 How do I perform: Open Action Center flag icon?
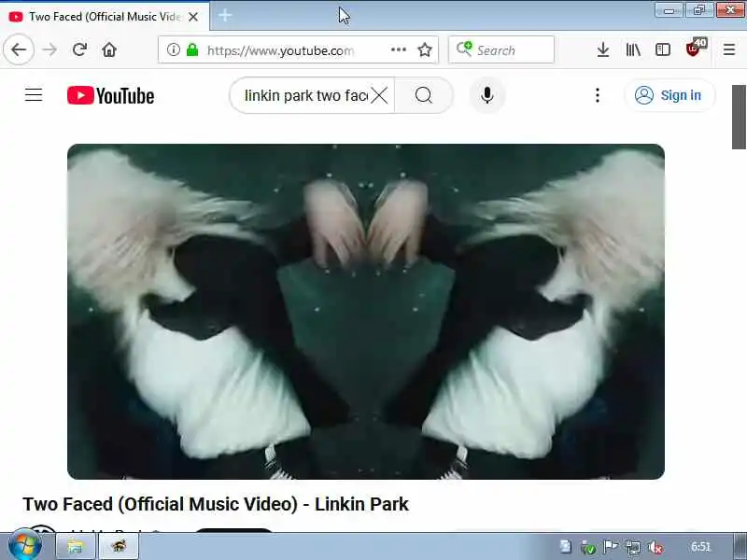tap(611, 547)
